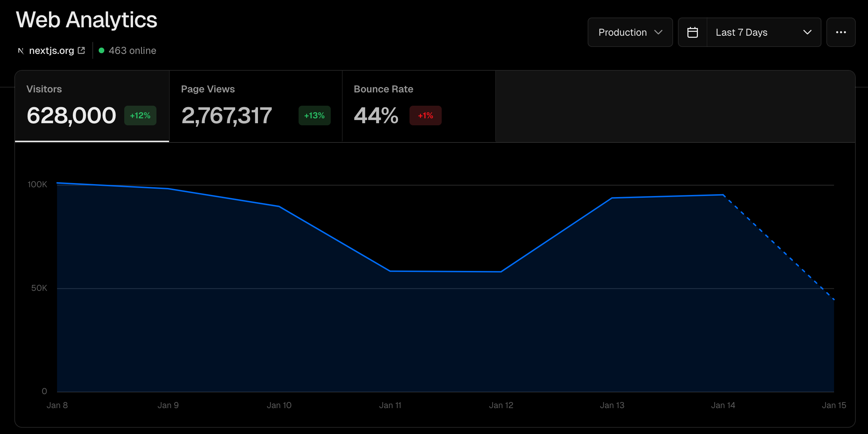Click the calendar icon for date picker
This screenshot has height=434, width=868.
click(x=693, y=32)
